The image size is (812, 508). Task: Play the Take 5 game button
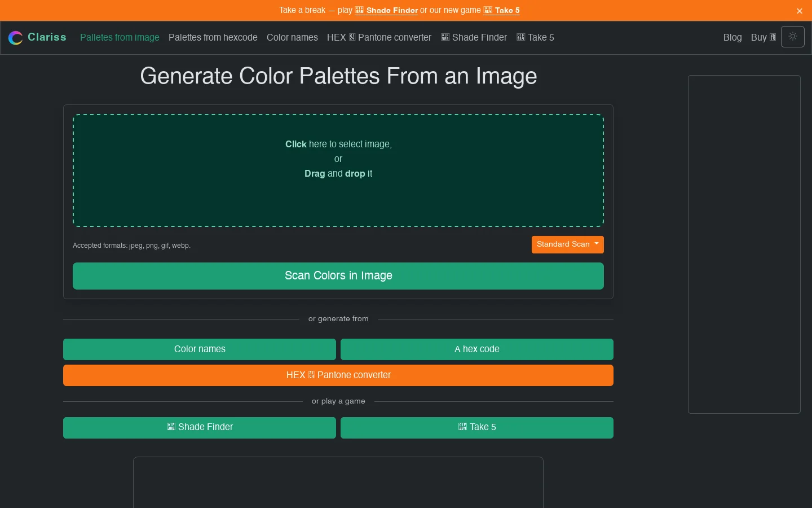click(x=477, y=427)
